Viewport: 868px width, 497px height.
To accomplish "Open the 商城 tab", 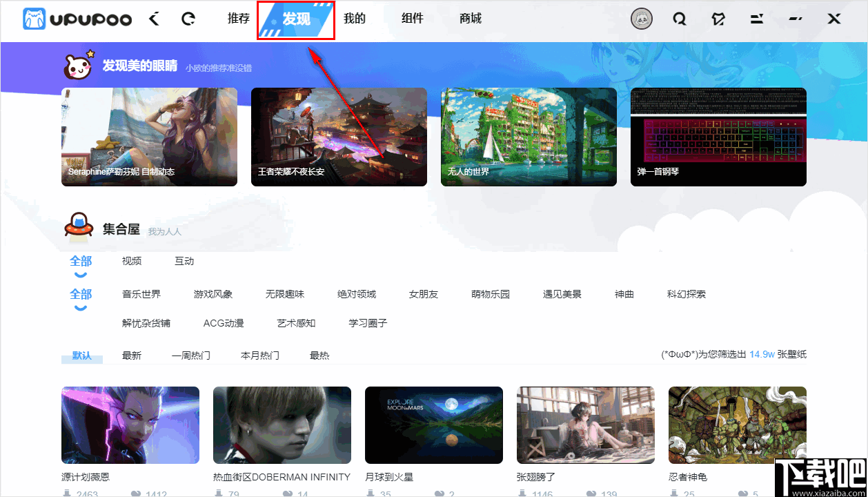I will 471,19.
